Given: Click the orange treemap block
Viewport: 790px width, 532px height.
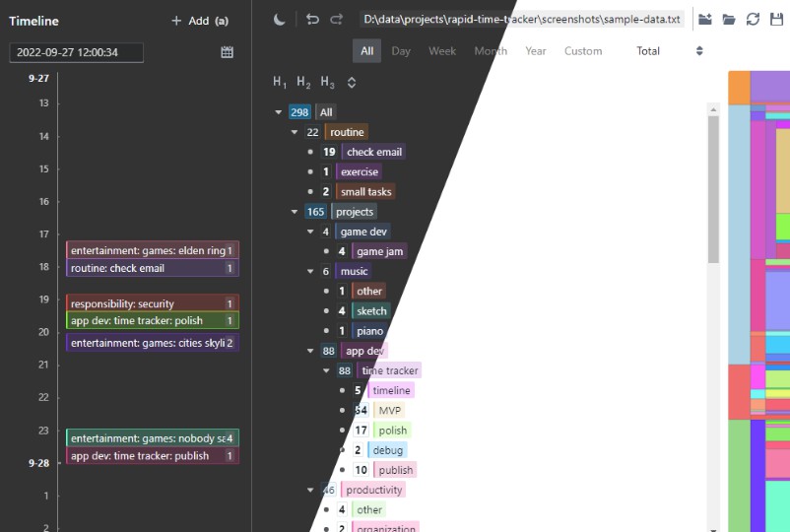Looking at the screenshot, I should point(738,87).
